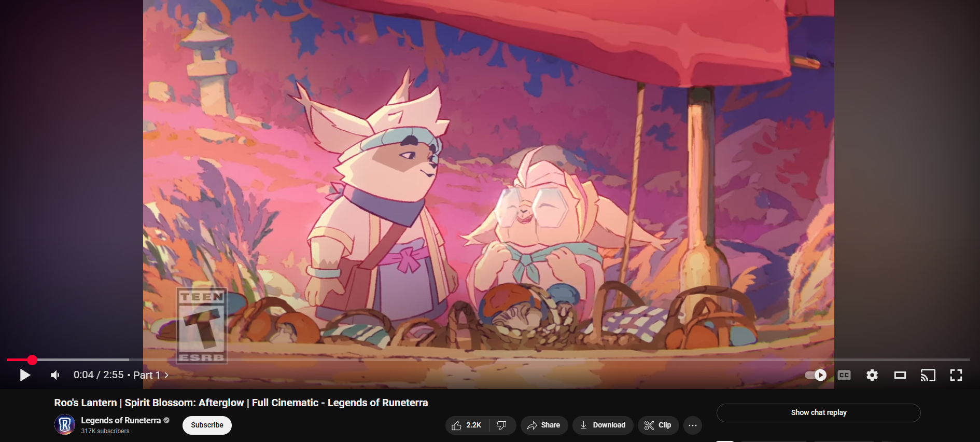Cast video to a TV

pos(928,375)
